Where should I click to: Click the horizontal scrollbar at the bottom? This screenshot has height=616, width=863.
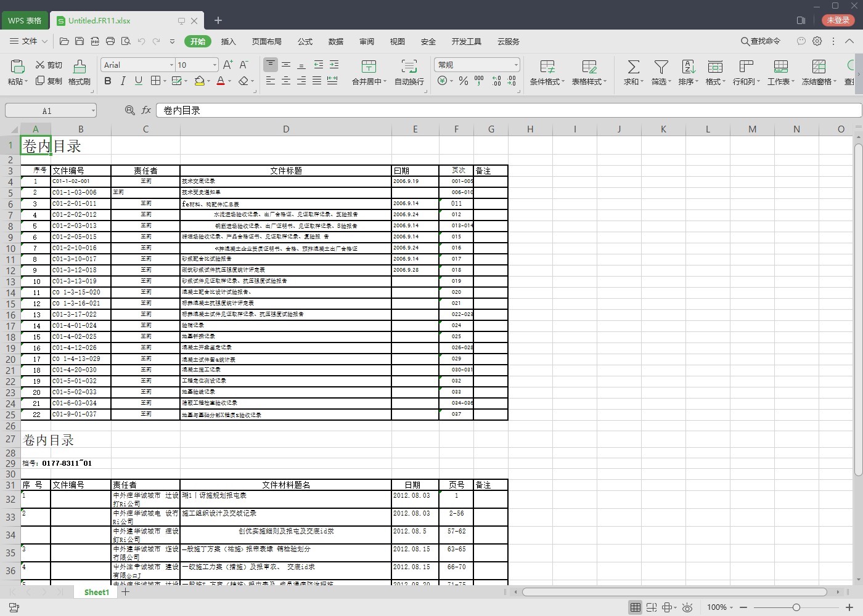(674, 592)
